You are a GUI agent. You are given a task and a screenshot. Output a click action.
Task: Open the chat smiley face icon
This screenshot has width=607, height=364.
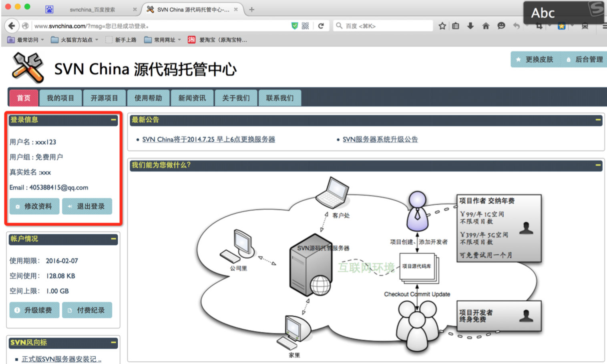(501, 26)
